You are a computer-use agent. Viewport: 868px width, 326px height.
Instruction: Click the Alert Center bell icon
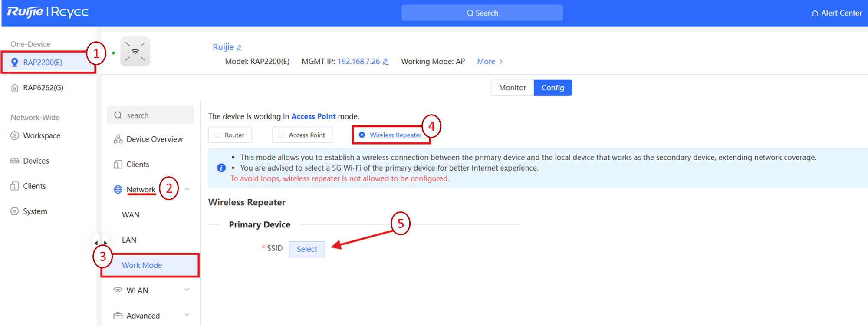tap(815, 13)
